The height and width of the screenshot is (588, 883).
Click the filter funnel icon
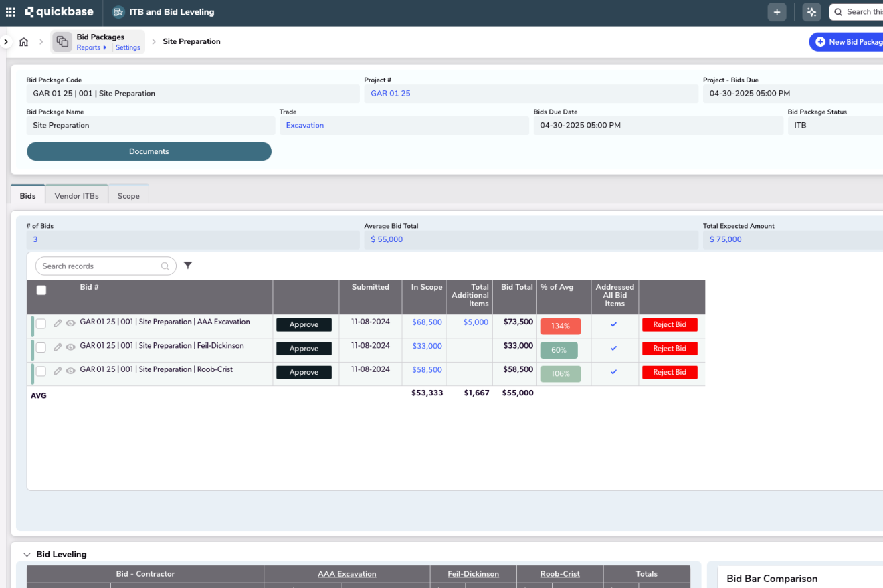[x=188, y=266]
